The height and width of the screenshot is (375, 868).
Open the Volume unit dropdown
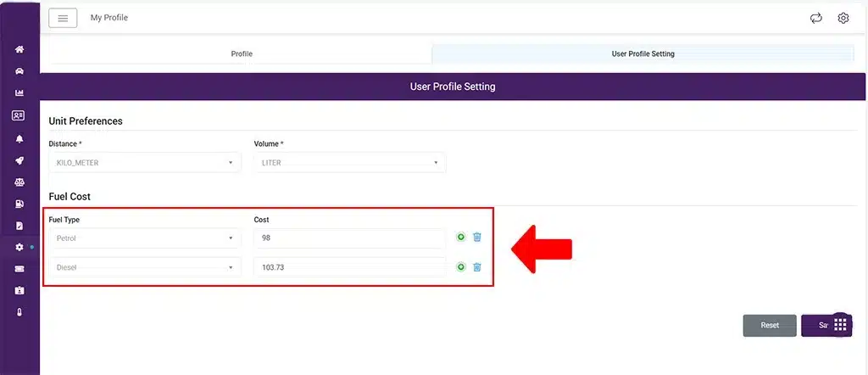coord(350,163)
